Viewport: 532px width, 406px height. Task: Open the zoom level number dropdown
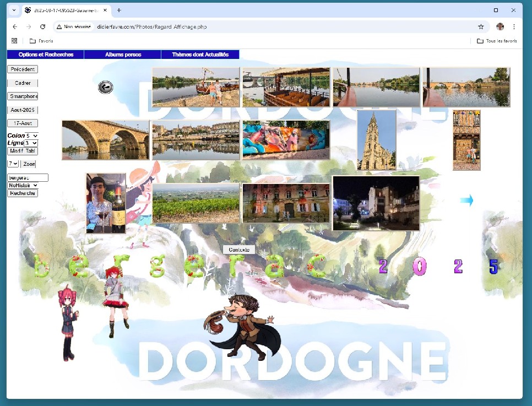tap(12, 163)
